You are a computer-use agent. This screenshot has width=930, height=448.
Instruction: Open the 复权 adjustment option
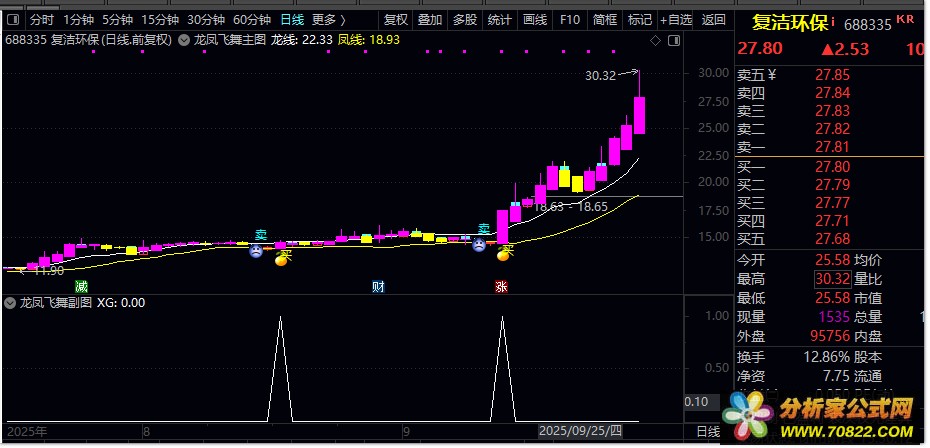click(x=396, y=20)
